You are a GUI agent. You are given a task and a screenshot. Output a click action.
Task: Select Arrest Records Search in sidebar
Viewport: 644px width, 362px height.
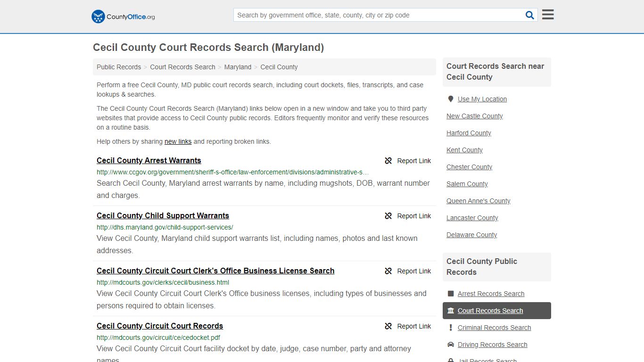(491, 294)
